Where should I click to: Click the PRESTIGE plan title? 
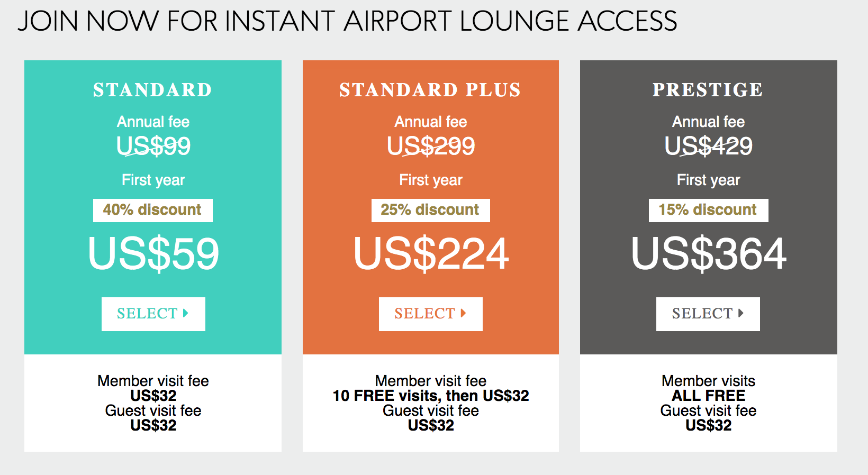(x=708, y=90)
